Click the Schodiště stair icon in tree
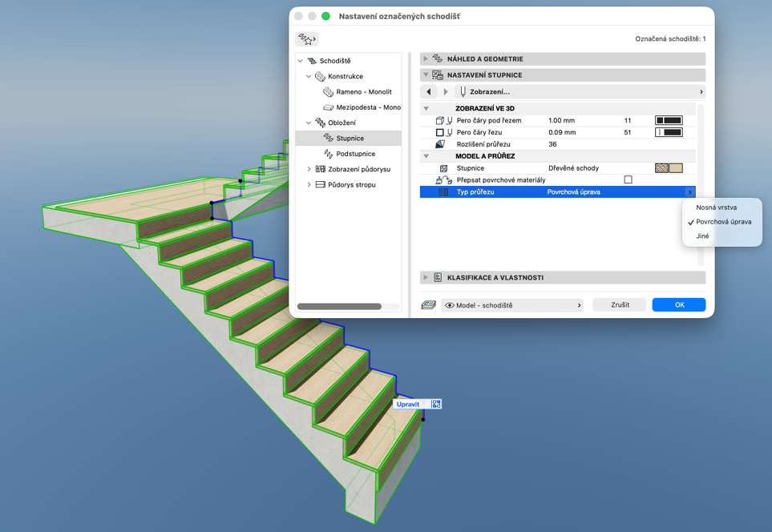 click(x=312, y=61)
